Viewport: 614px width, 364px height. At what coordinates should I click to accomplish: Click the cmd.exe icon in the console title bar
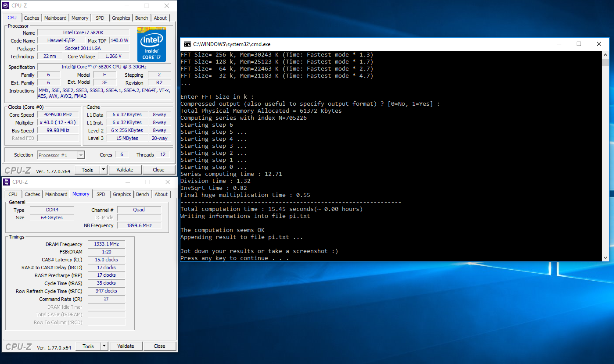tap(187, 44)
